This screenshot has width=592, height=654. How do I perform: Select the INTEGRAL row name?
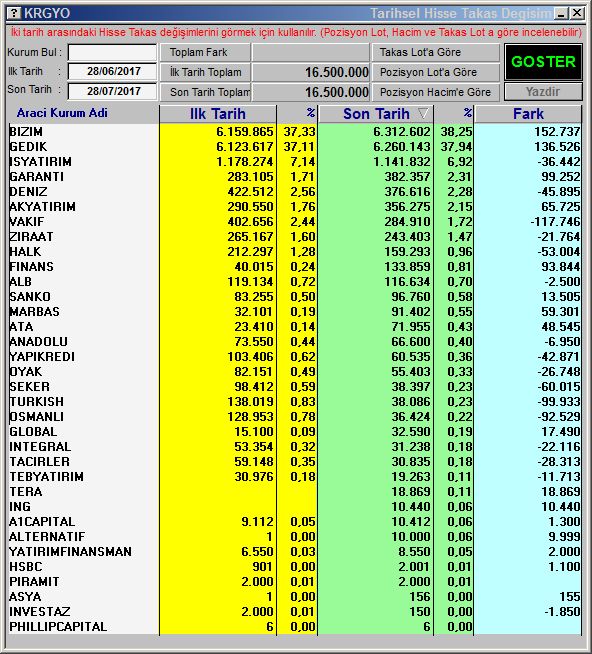point(40,447)
